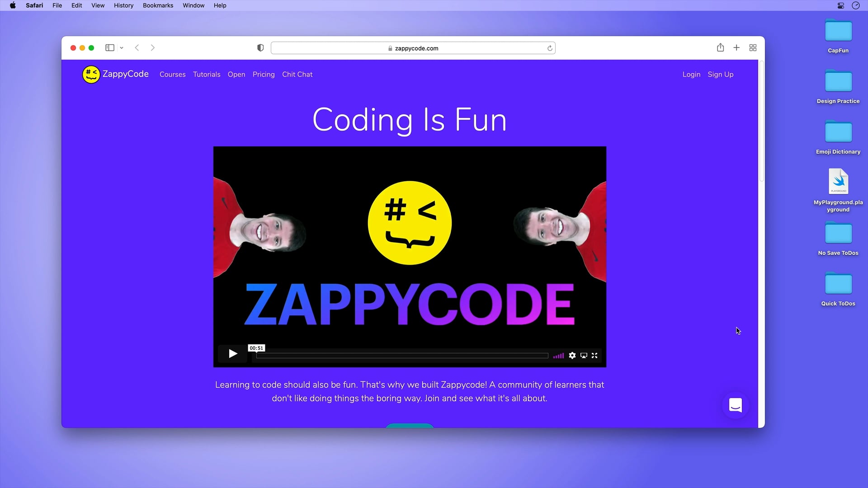Open the History menu

coord(123,5)
